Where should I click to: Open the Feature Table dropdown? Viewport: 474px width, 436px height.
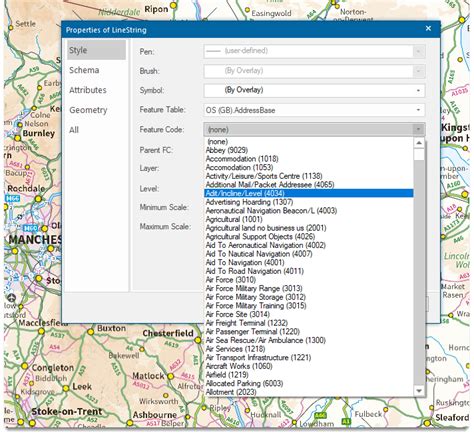point(314,110)
